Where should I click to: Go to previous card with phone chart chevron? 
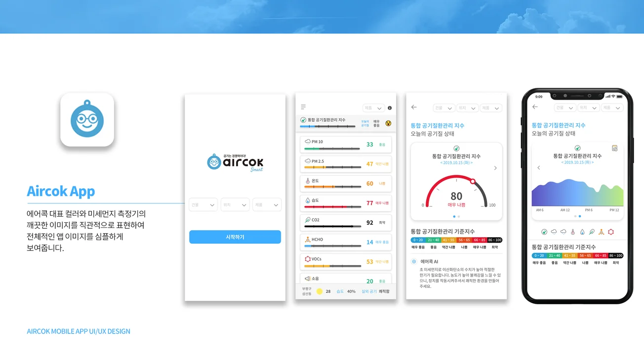(539, 168)
